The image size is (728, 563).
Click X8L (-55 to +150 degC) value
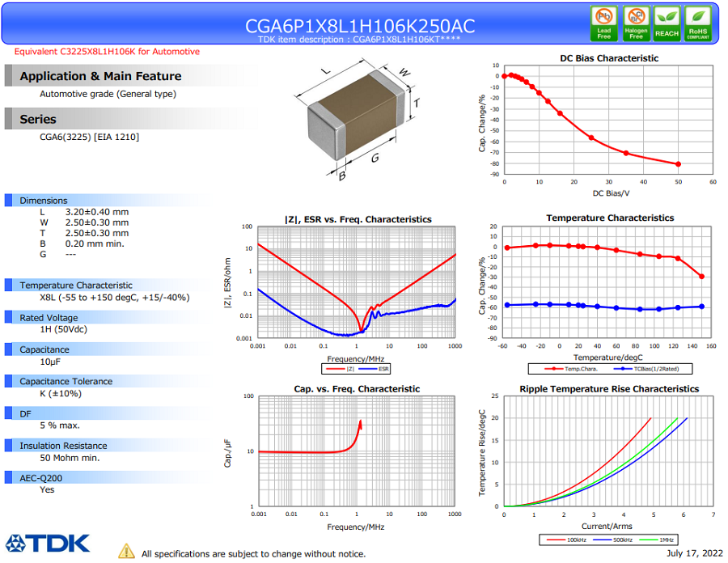click(x=115, y=298)
